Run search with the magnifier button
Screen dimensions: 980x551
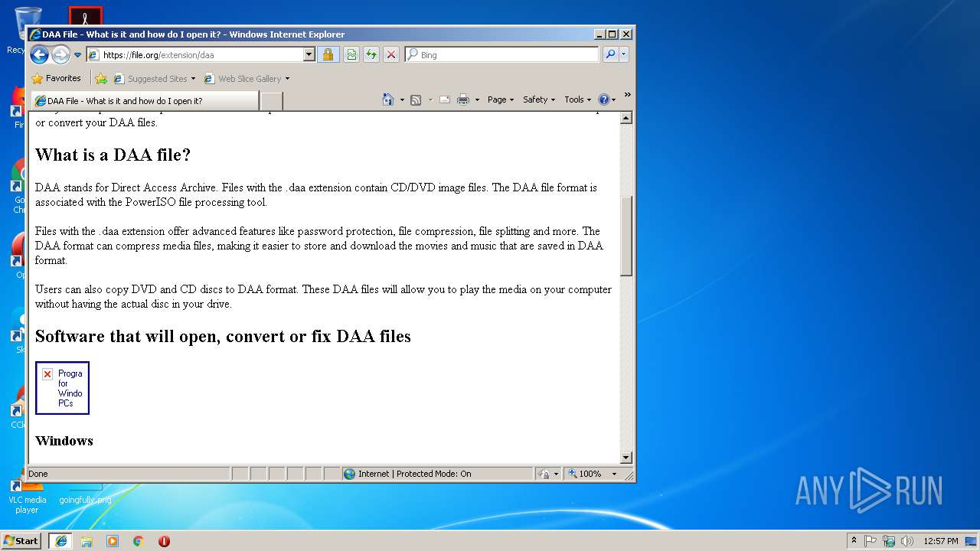[609, 55]
